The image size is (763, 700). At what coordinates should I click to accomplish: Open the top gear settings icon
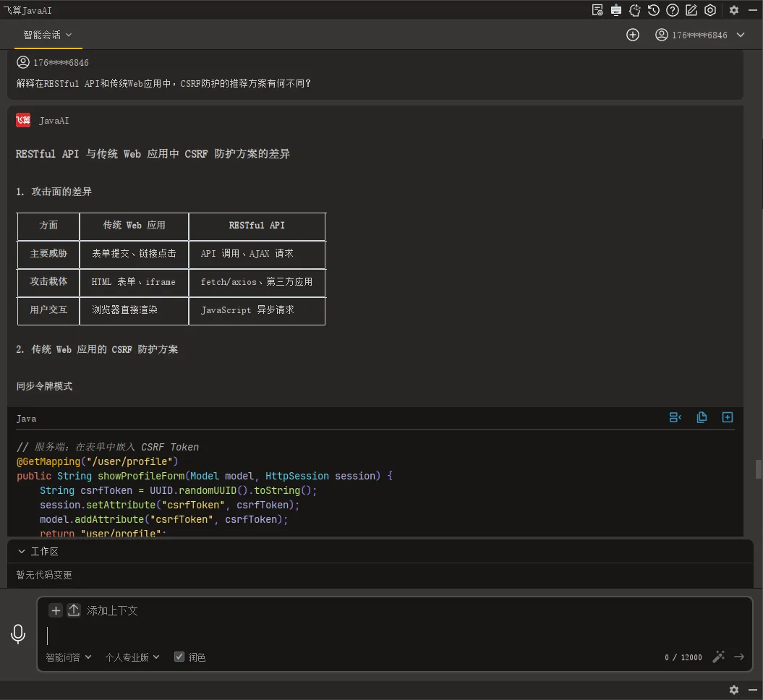734,10
